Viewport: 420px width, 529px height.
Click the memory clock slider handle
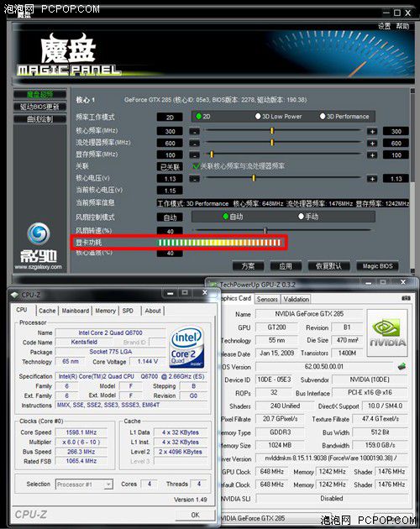[x=212, y=155]
